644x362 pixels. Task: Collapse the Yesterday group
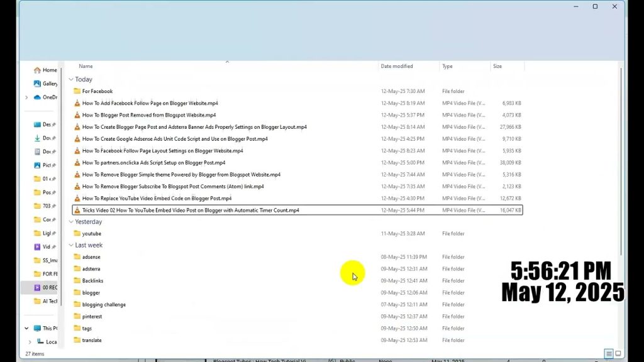pyautogui.click(x=71, y=222)
